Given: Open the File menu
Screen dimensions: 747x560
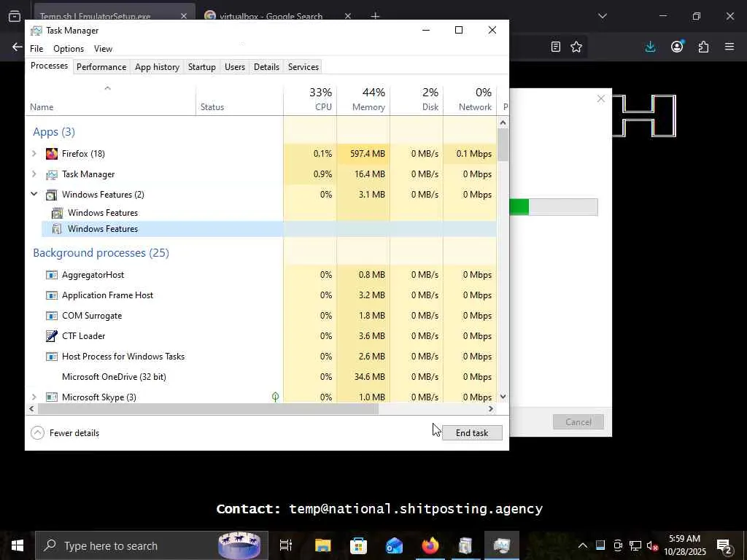Looking at the screenshot, I should pyautogui.click(x=36, y=49).
